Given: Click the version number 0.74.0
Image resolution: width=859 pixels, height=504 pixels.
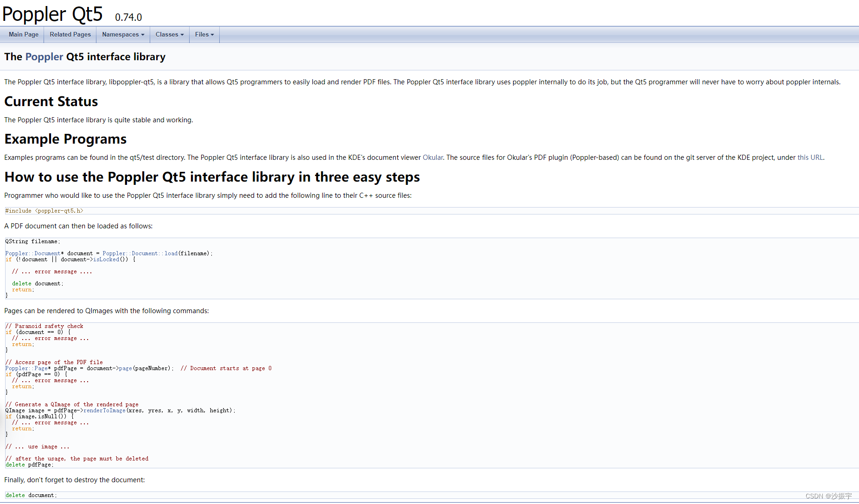Looking at the screenshot, I should 128,18.
